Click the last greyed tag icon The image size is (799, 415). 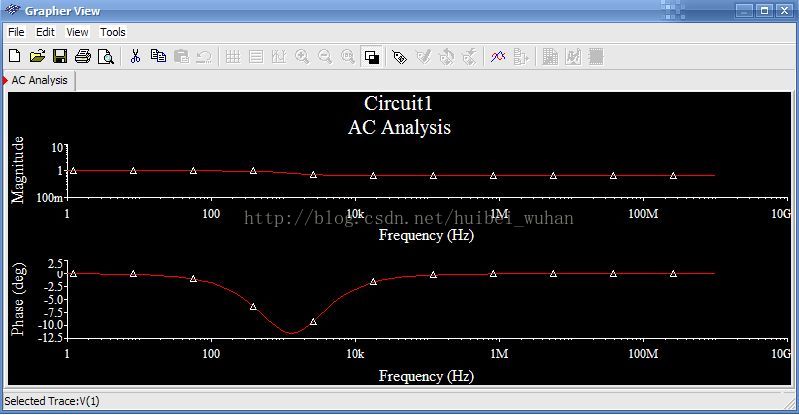[x=469, y=57]
